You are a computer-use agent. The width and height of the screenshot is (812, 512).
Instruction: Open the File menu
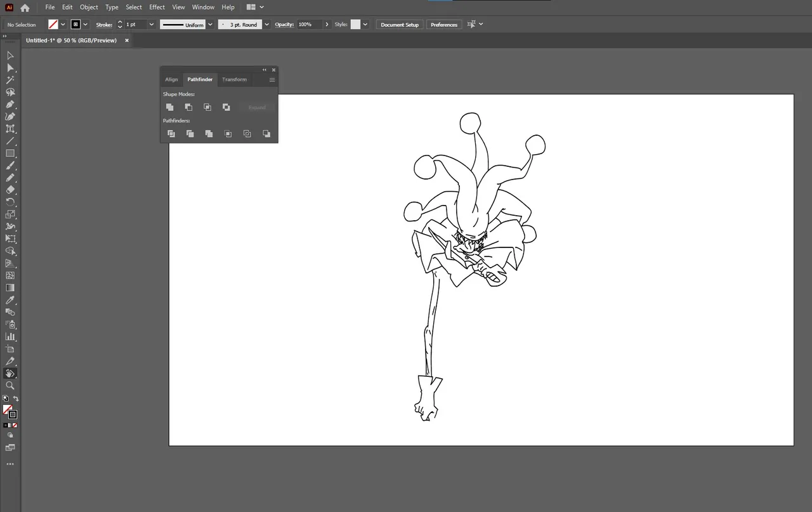49,7
